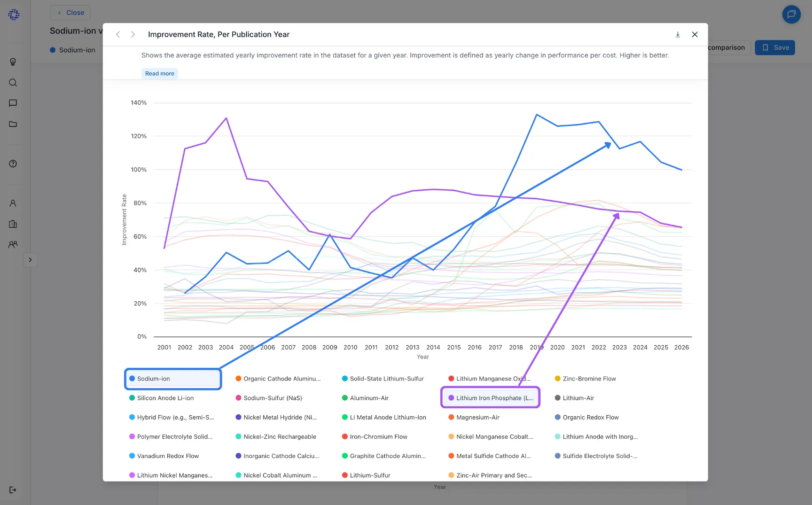Image resolution: width=812 pixels, height=505 pixels.
Task: Toggle Organic Cathode Aluminum legend series
Action: (x=278, y=379)
